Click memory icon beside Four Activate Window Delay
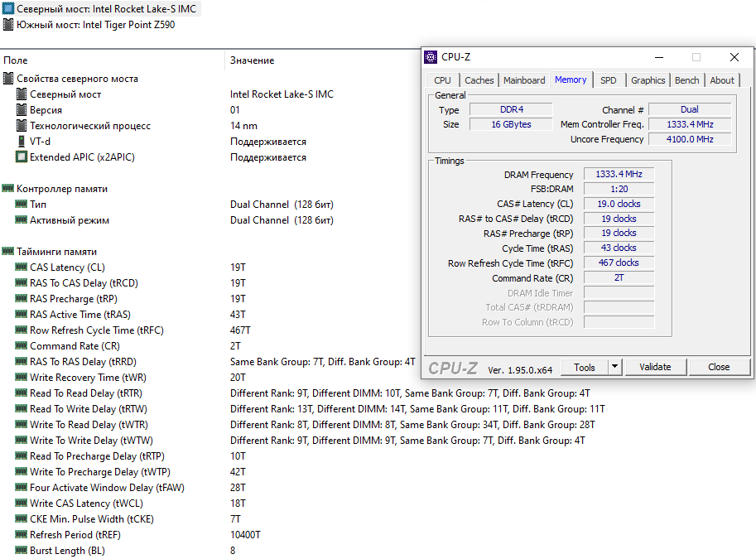 [22, 487]
